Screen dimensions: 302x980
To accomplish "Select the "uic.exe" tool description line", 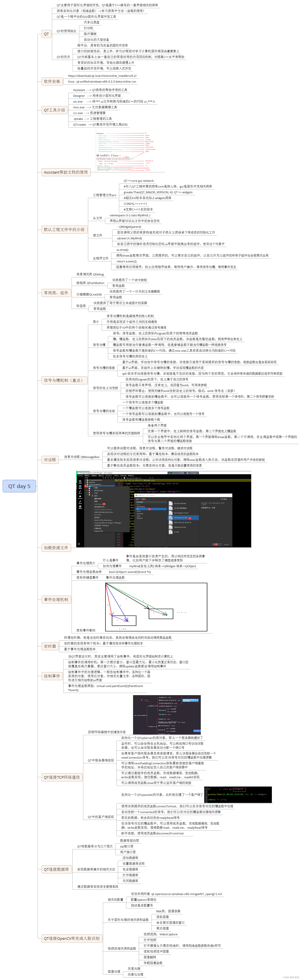I will click(114, 102).
